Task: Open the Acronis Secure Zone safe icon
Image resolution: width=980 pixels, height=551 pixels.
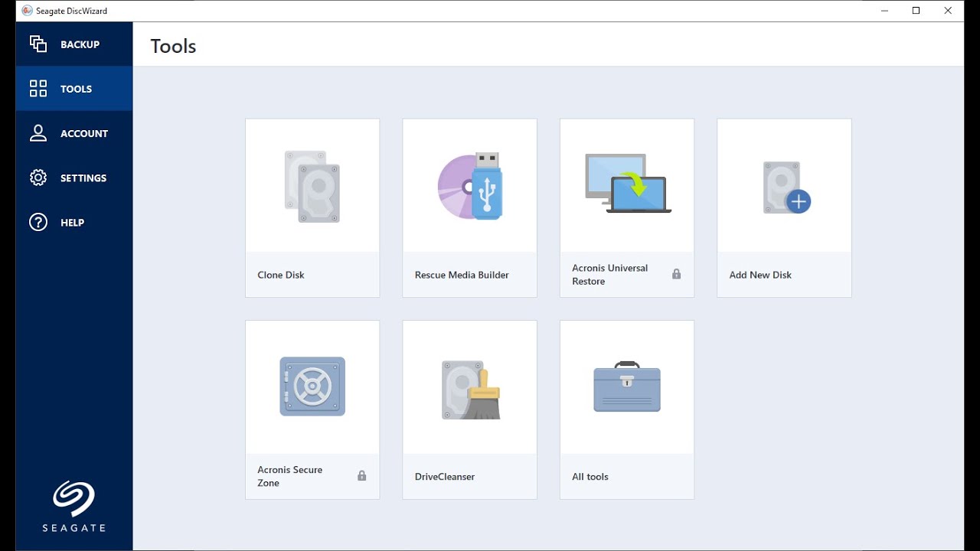Action: click(312, 386)
